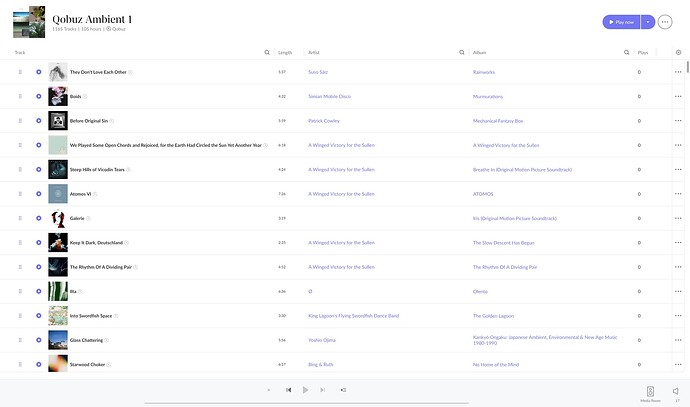Sort tracks by Length column header
Viewport: 690px width, 407px height.
(x=285, y=52)
